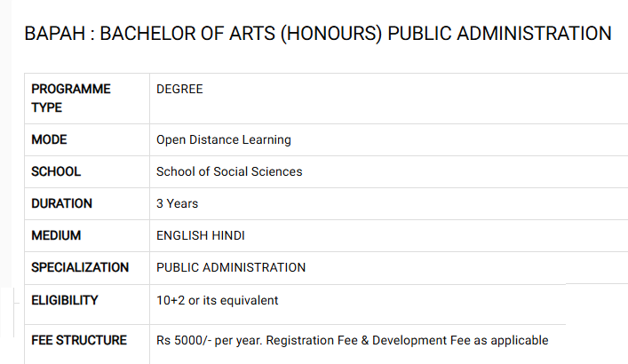628x364 pixels.
Task: Select the DEGREE value cell
Action: (179, 89)
